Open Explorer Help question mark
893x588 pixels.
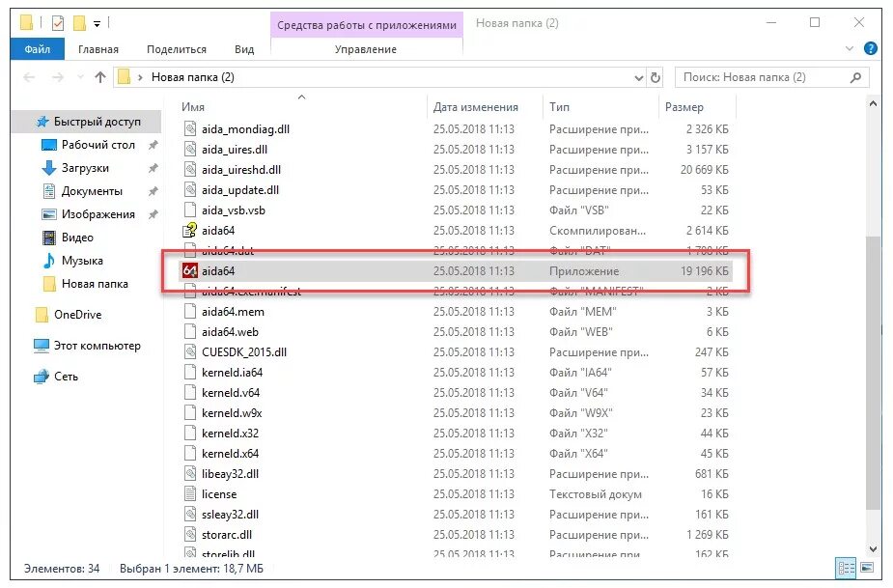pyautogui.click(x=871, y=48)
